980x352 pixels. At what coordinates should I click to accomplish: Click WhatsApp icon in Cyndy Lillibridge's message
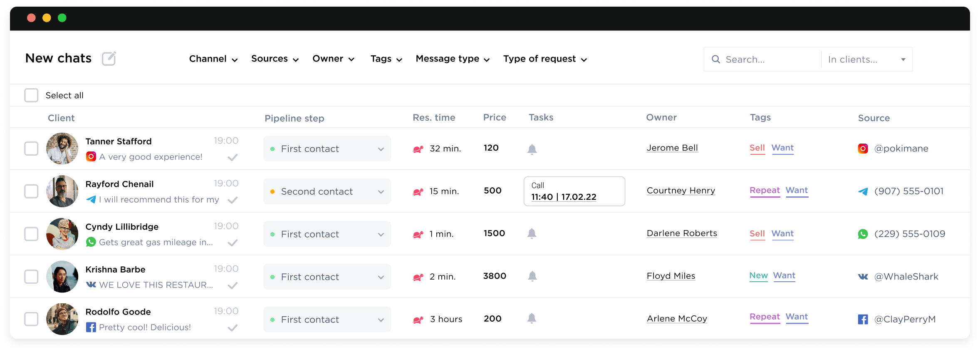click(x=91, y=242)
